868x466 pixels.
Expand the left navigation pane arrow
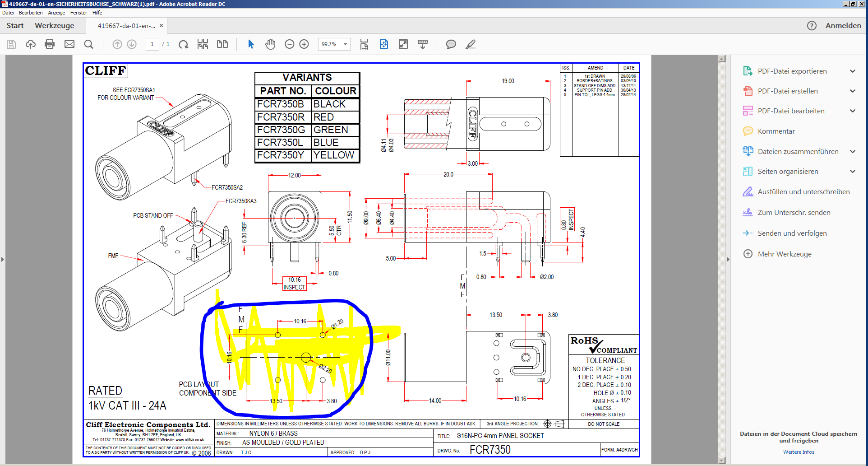tap(3, 260)
